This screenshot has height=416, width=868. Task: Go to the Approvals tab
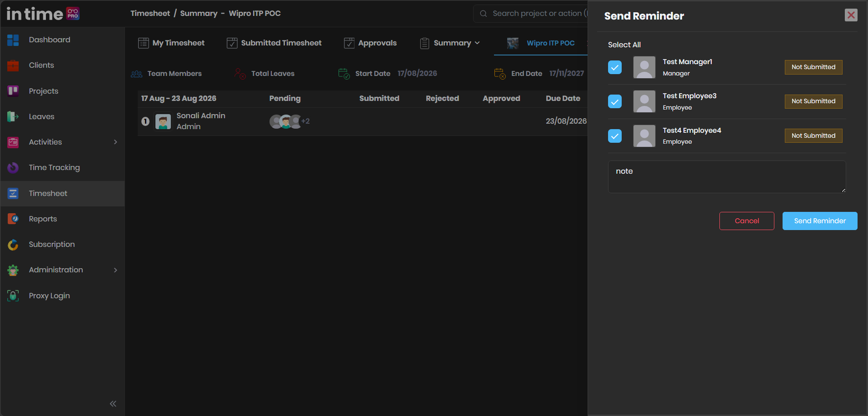370,43
